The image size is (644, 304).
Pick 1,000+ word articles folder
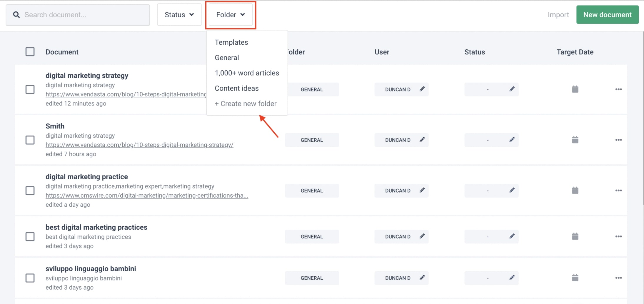tap(247, 73)
